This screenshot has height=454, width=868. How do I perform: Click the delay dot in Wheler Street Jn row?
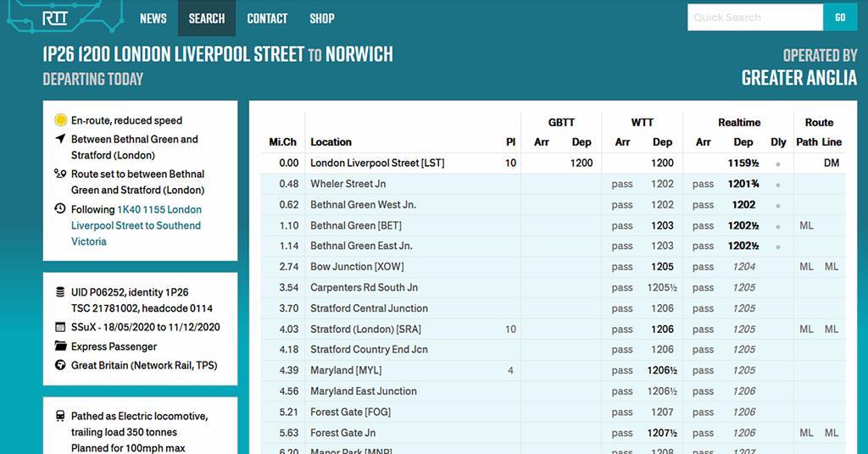[778, 185]
